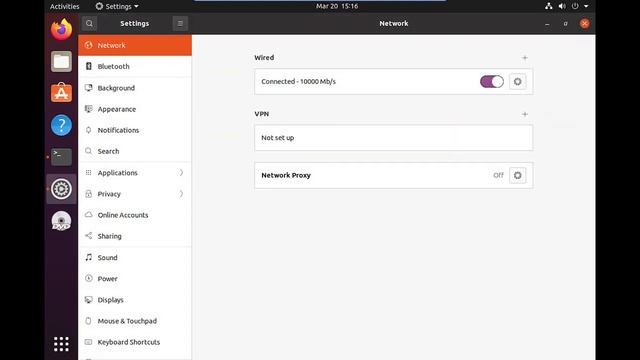The height and width of the screenshot is (360, 640).
Task: Select Network in the sidebar
Action: coord(135,45)
